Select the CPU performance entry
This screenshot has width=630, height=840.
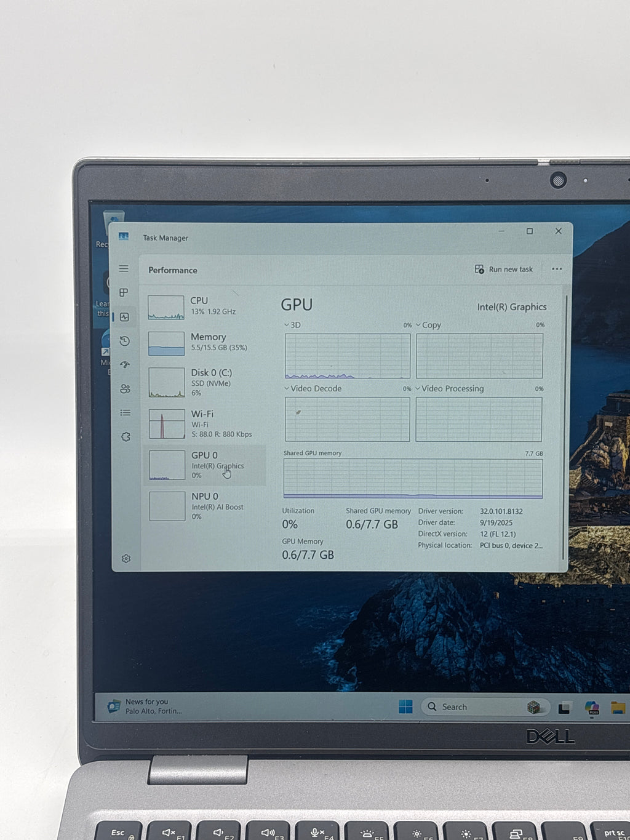205,306
